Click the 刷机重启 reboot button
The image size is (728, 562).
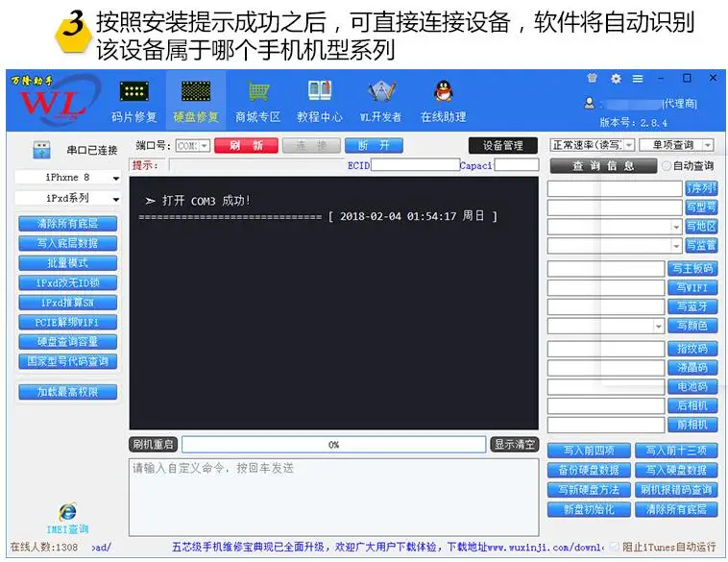(x=153, y=445)
